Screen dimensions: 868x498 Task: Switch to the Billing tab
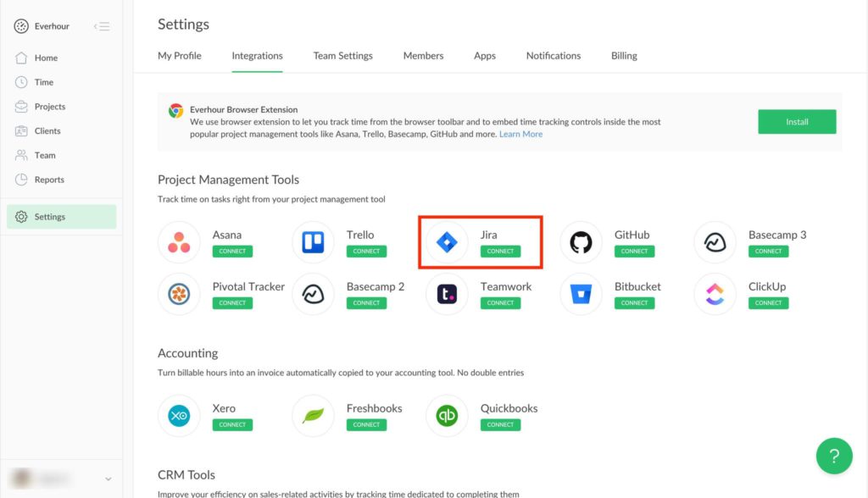coord(623,55)
